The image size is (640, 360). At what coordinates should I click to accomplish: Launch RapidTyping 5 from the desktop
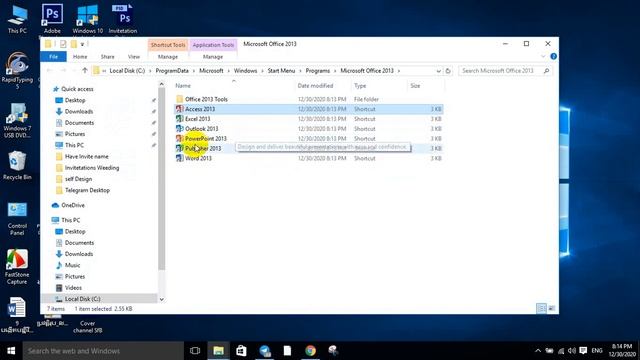tap(17, 71)
